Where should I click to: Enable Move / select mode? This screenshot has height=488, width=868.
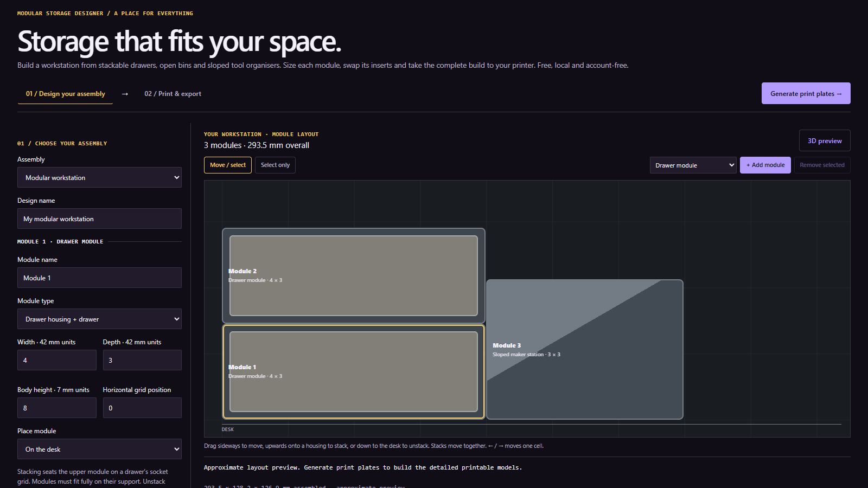pyautogui.click(x=228, y=165)
